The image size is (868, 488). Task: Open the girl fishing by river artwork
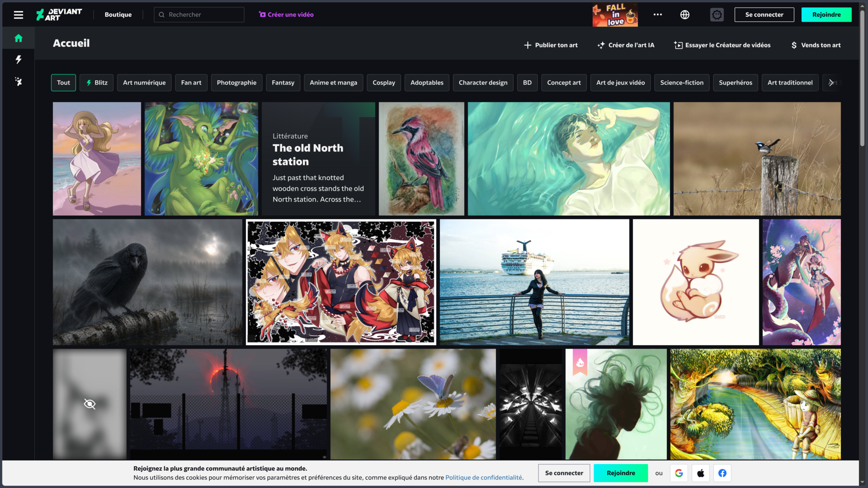[755, 404]
